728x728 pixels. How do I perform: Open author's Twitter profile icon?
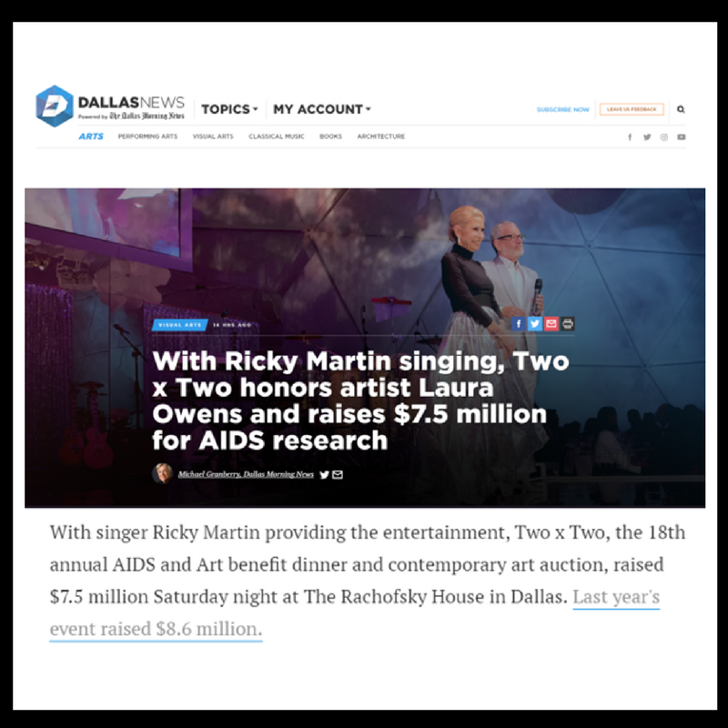tap(325, 474)
